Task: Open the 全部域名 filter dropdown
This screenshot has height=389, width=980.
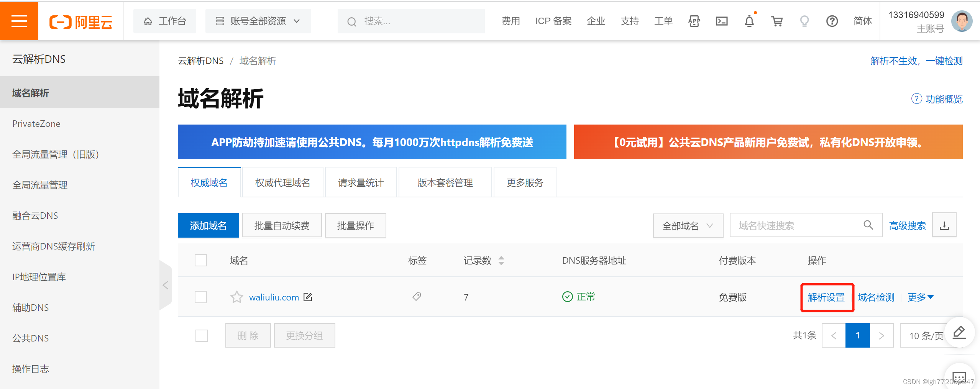Action: point(688,226)
